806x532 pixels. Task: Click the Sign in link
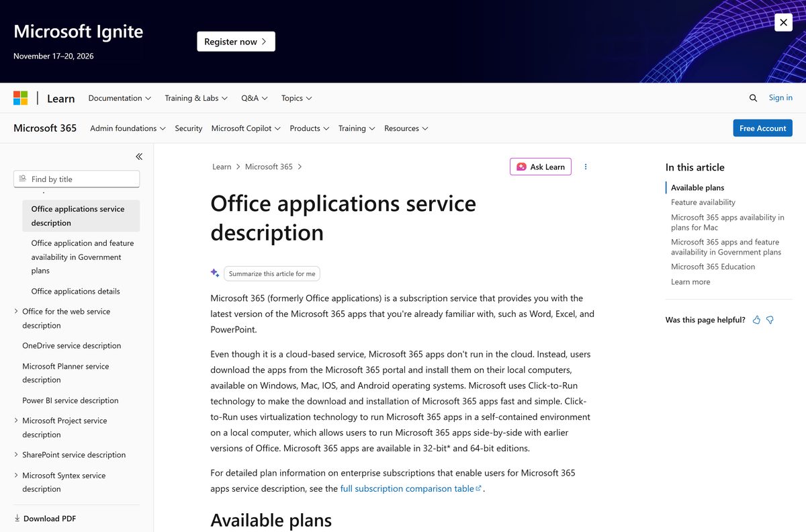780,97
